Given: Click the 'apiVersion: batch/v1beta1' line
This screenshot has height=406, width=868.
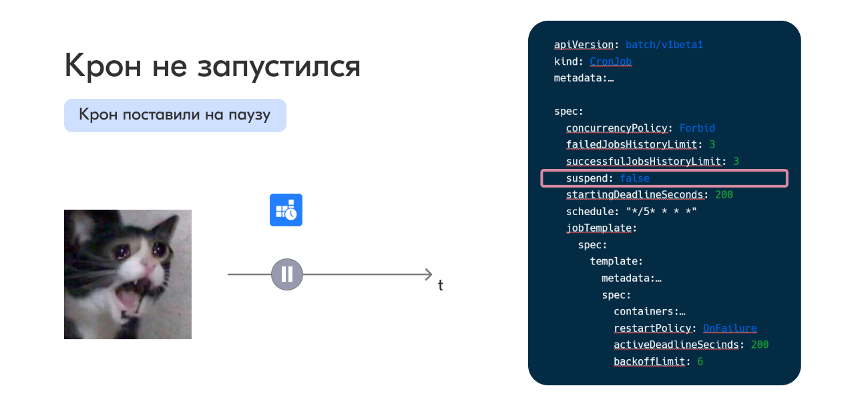Looking at the screenshot, I should click(628, 45).
